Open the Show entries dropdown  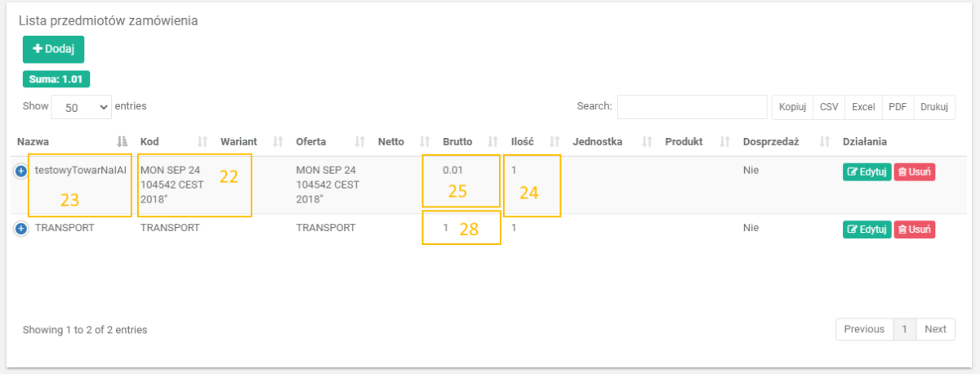(x=82, y=107)
